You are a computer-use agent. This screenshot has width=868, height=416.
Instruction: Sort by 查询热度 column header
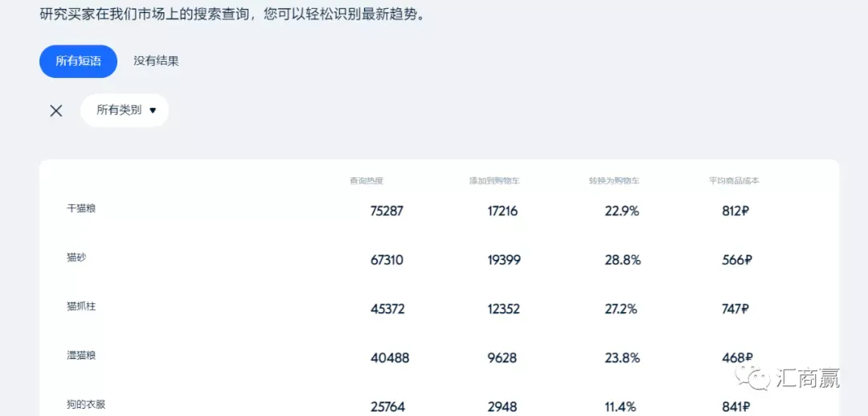click(x=366, y=181)
